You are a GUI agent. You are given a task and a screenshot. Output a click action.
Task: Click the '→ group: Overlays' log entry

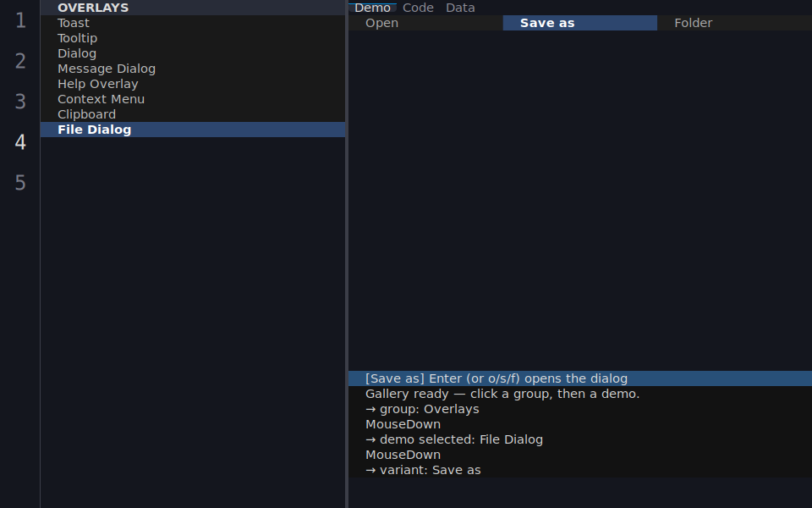click(x=580, y=409)
